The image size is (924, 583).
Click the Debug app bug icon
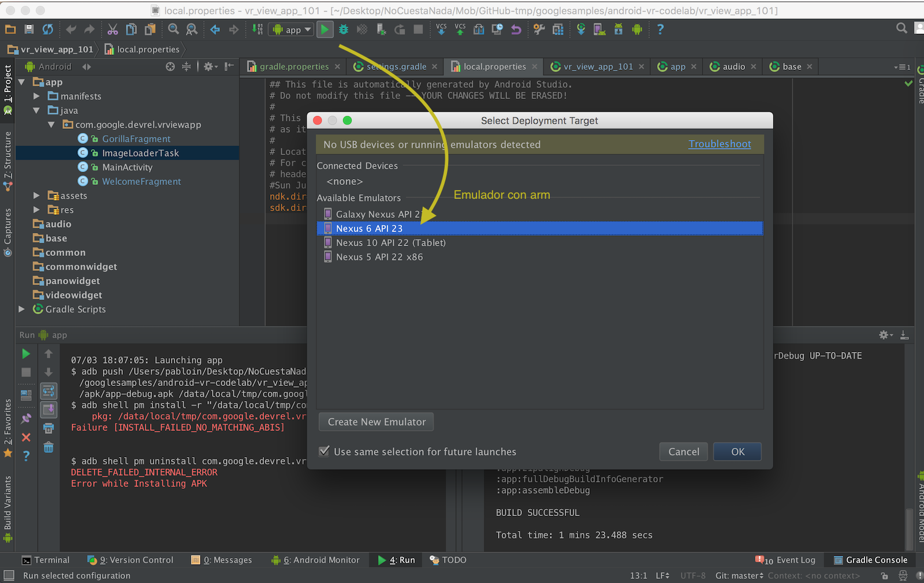(344, 29)
